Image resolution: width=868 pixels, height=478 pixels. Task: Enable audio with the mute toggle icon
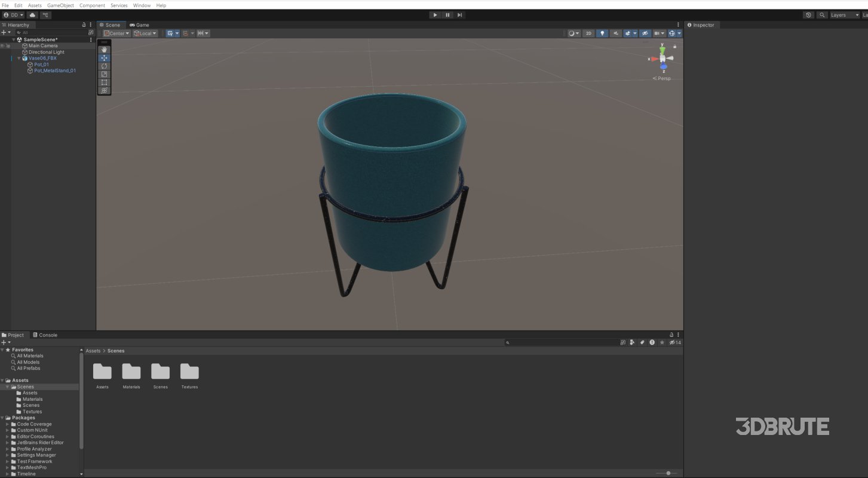point(615,33)
